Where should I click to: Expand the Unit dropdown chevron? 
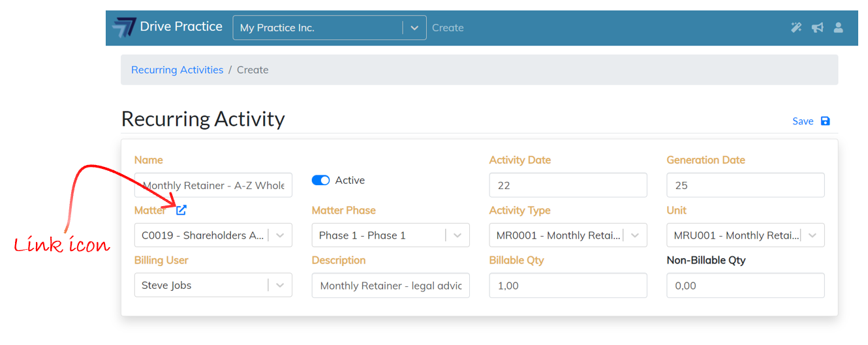pos(813,235)
